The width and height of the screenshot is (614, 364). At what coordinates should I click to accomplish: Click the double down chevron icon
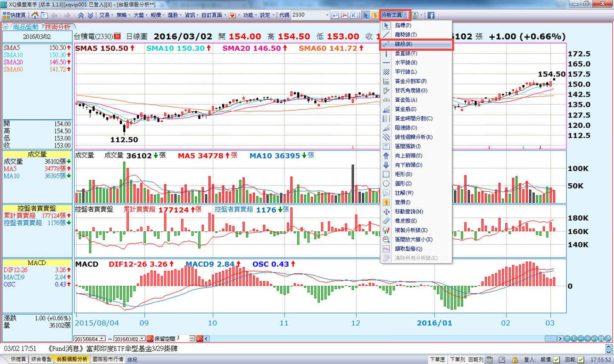coord(90,15)
